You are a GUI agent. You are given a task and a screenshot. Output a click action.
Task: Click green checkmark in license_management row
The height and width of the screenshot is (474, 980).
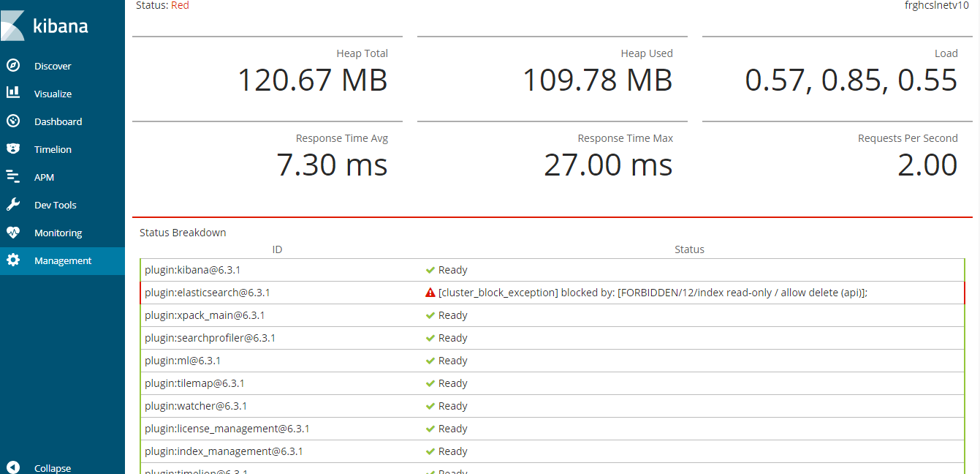[x=430, y=429]
